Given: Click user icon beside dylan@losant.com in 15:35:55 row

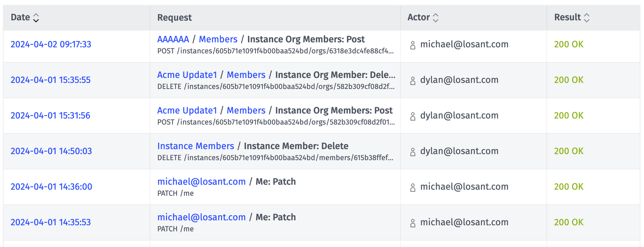Looking at the screenshot, I should [x=413, y=81].
